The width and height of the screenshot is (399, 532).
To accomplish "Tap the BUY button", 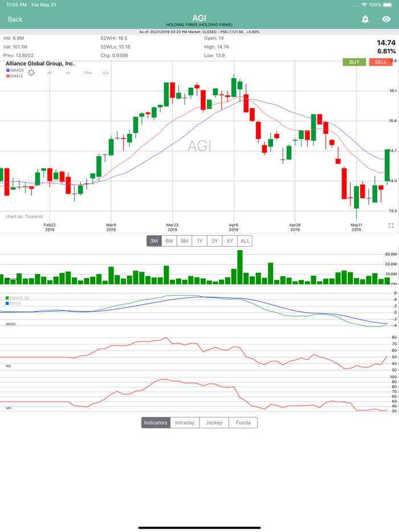I will [354, 62].
